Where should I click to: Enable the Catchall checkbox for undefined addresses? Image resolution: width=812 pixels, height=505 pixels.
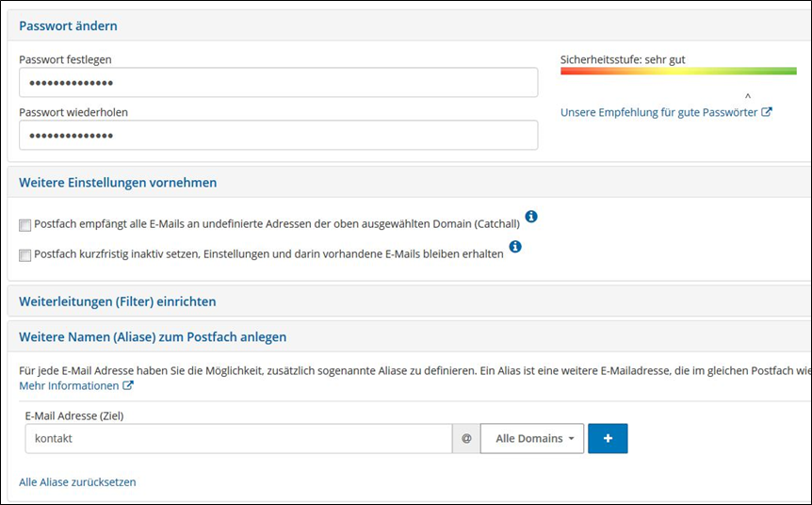pos(24,225)
